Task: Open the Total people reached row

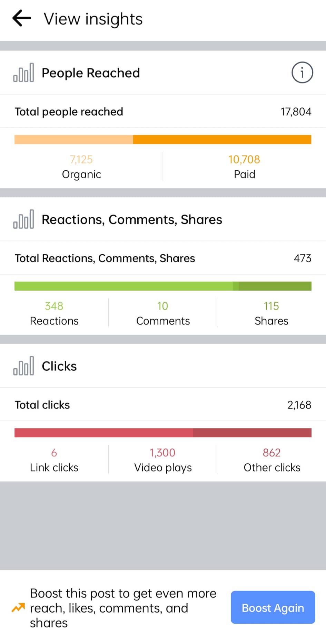Action: [x=163, y=112]
